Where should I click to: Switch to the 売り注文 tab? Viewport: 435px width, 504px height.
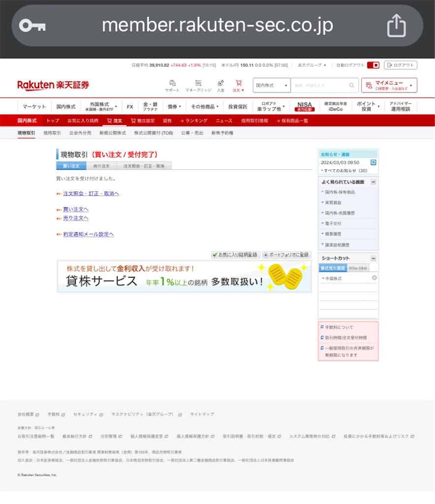coord(101,166)
